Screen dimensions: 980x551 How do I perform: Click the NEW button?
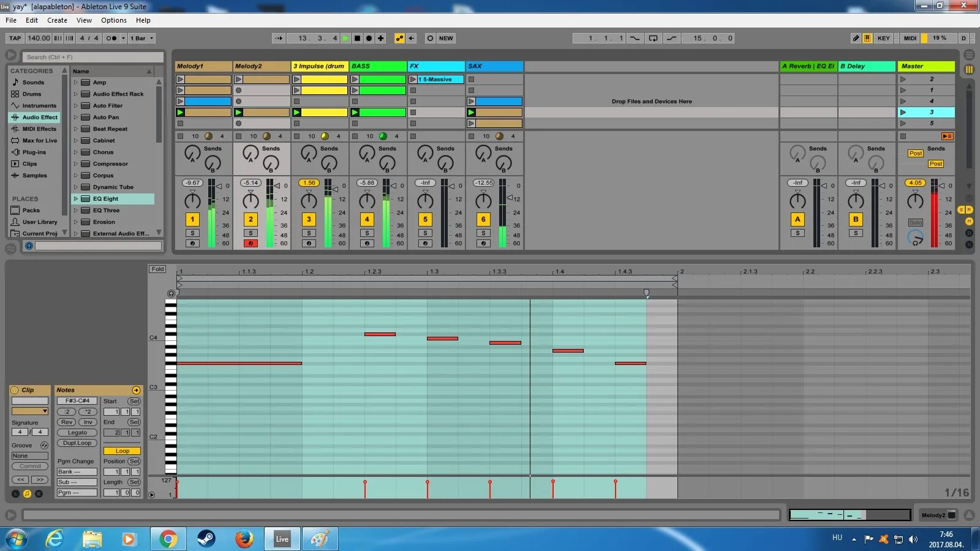446,38
